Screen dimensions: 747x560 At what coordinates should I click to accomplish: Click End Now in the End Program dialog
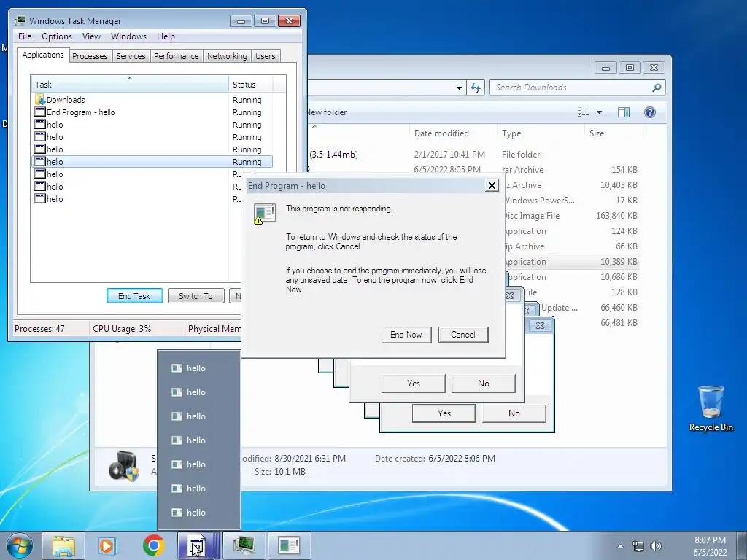coord(406,334)
